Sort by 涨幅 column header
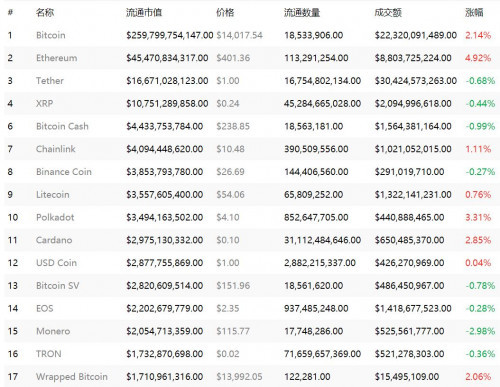Image resolution: width=500 pixels, height=387 pixels. click(x=474, y=13)
